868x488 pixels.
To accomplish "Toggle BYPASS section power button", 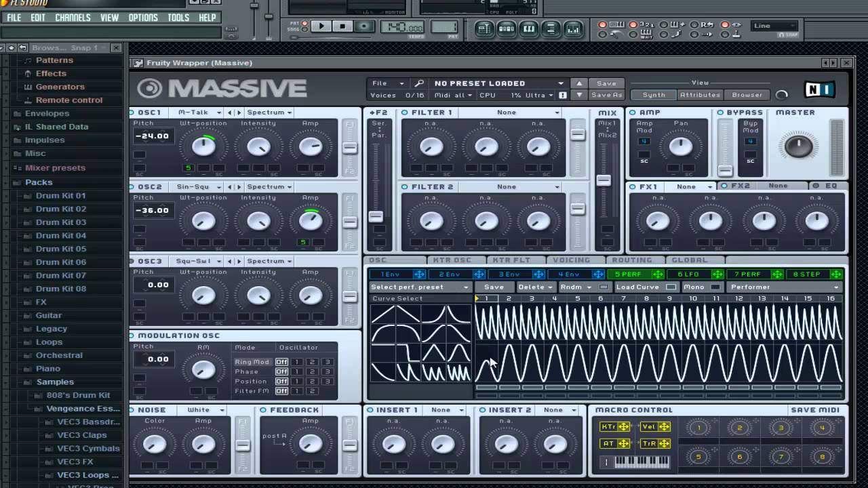I will pyautogui.click(x=720, y=113).
